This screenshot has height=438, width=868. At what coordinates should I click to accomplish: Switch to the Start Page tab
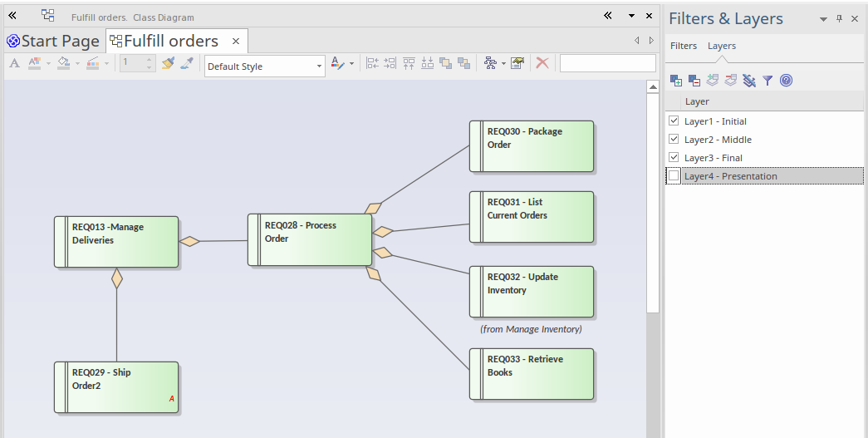[x=54, y=41]
